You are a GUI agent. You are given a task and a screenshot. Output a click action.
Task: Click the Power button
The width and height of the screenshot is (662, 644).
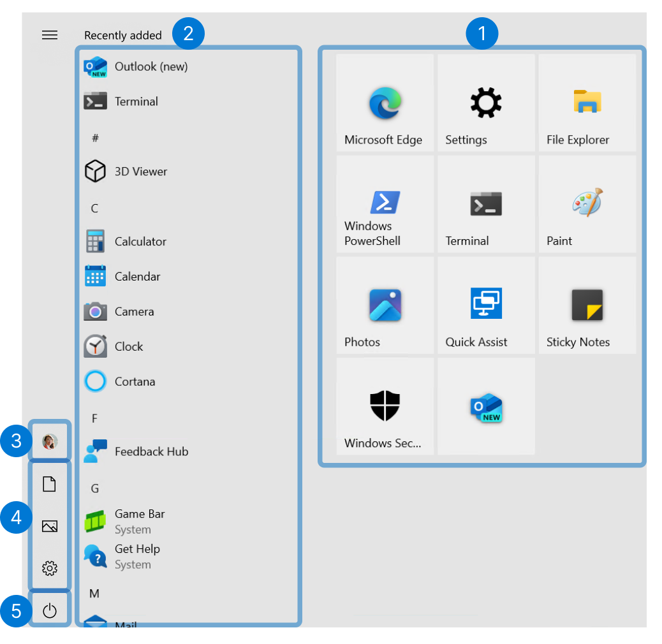coord(50,610)
